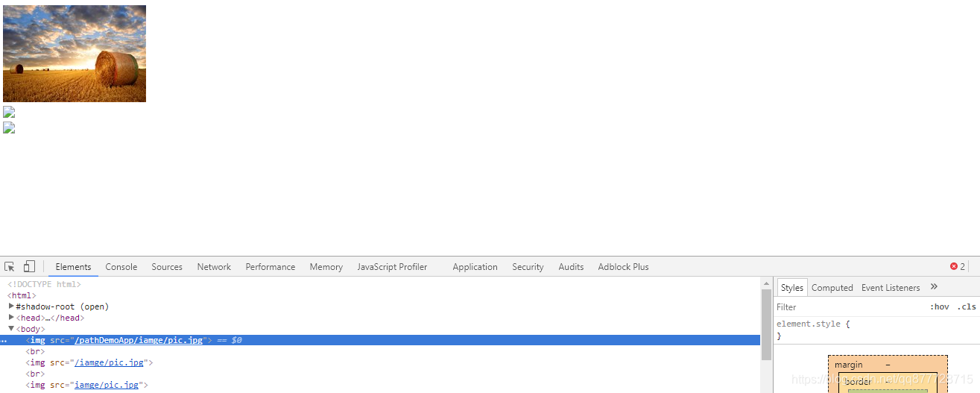Click the Elements panel scroll-up arrow

[x=766, y=283]
